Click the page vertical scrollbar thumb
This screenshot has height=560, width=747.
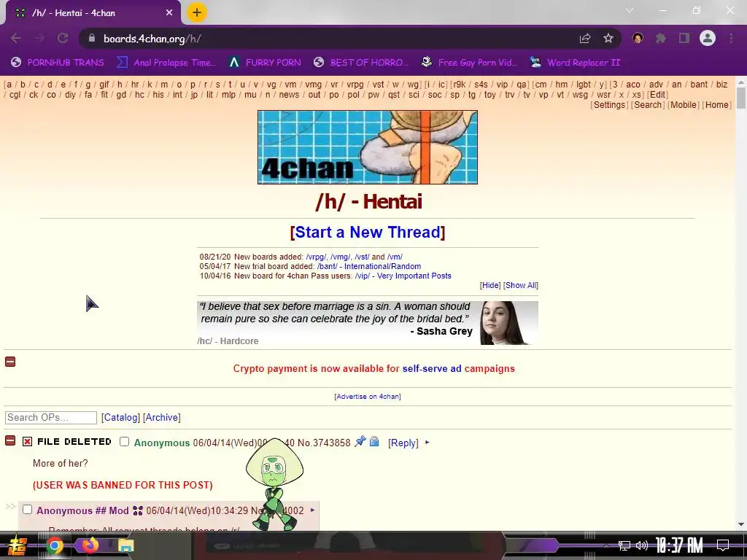(x=741, y=98)
